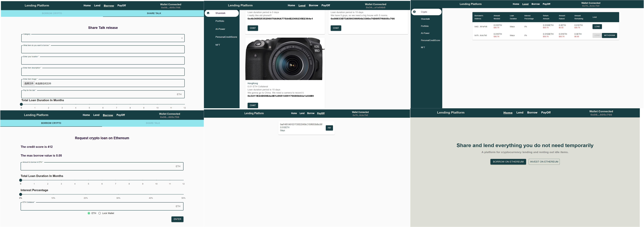Click WITHDRAW action icon in table
The width and height of the screenshot is (644, 227).
[609, 35]
